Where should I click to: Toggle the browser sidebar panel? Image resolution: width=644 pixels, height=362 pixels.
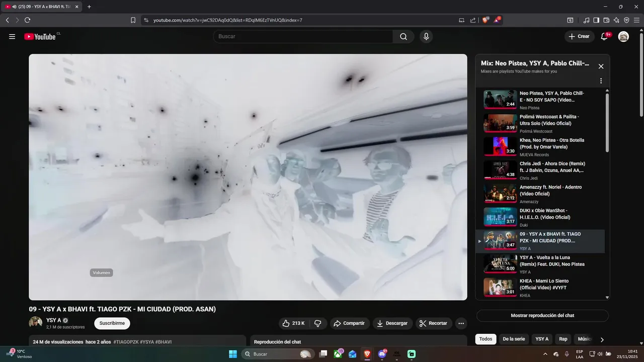point(596,20)
